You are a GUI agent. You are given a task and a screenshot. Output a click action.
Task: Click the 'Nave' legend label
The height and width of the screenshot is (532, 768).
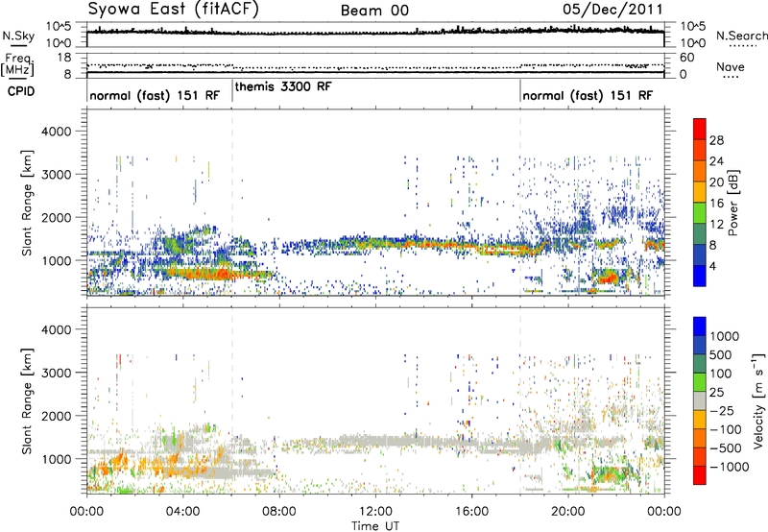[731, 67]
